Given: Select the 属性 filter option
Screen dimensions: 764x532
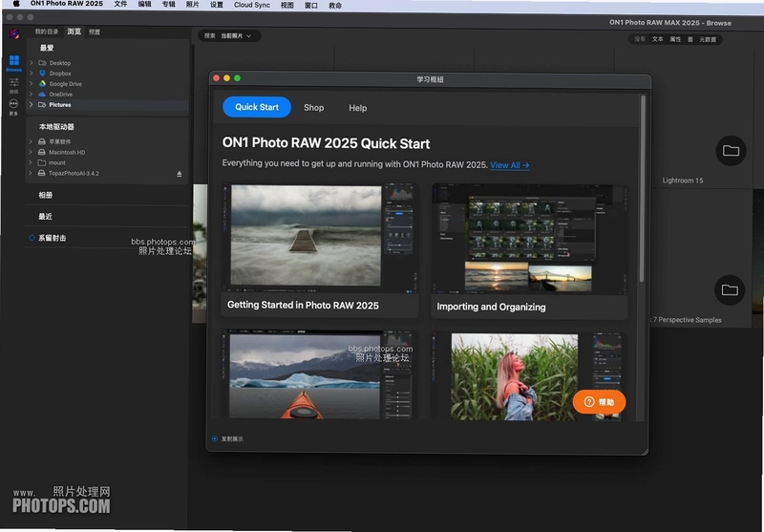Looking at the screenshot, I should 675,39.
